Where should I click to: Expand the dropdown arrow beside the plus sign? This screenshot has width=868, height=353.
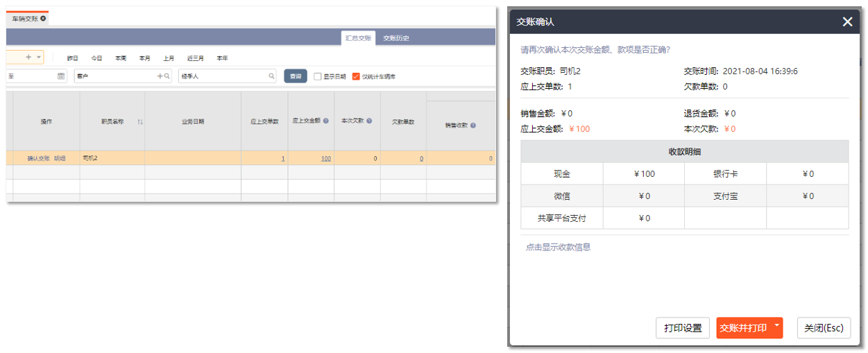tap(39, 57)
